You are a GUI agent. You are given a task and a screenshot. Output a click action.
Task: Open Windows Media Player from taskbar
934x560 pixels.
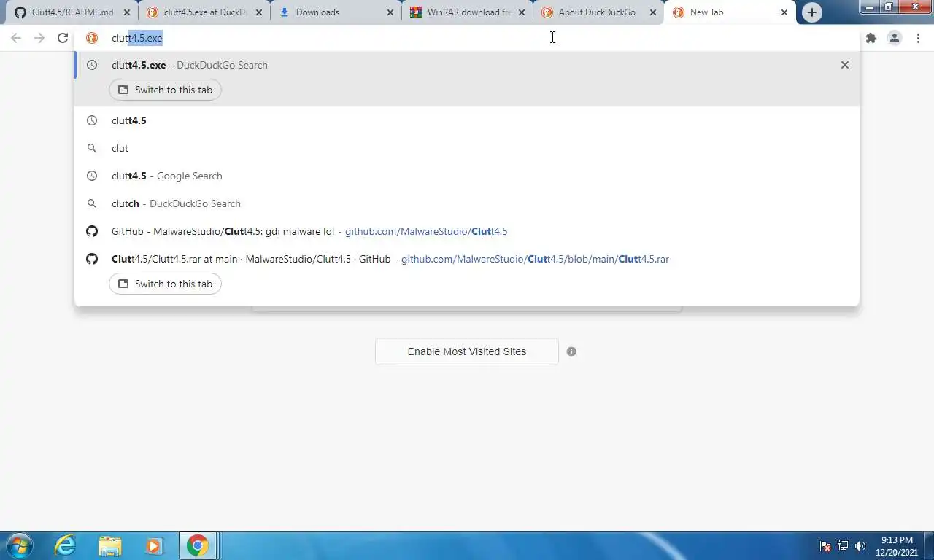pos(153,545)
